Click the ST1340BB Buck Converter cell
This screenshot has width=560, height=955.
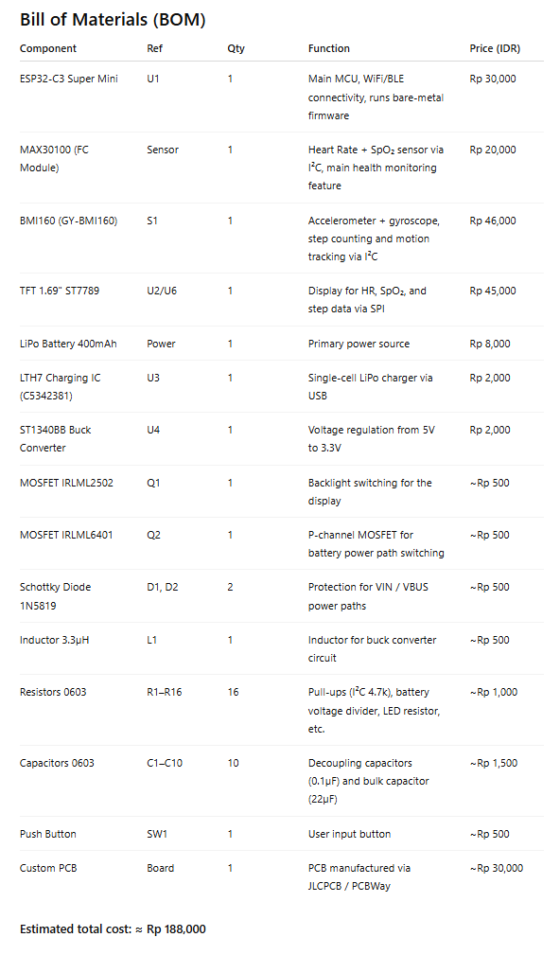tap(56, 438)
